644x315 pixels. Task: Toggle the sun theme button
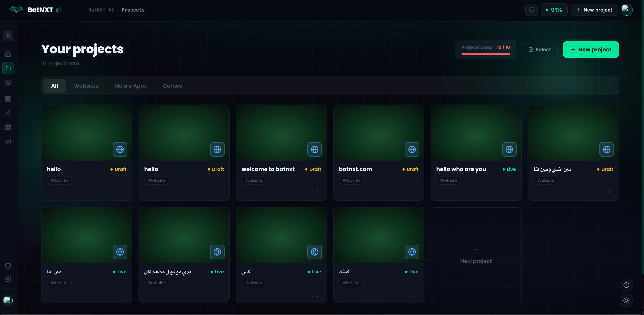626,300
